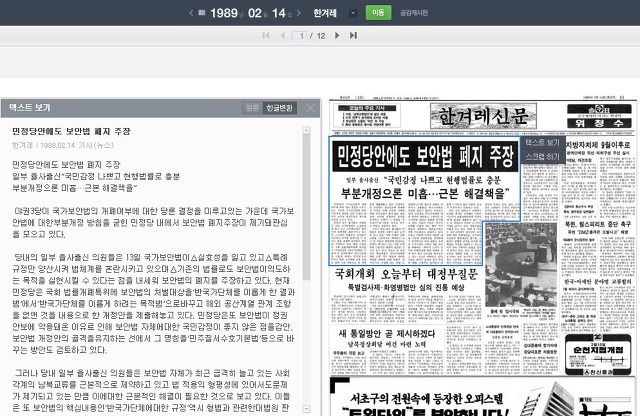Click the paragraph beginning 당내의 일부 율사출신 의원들은
The height and width of the screenshot is (416, 640).
153,303
